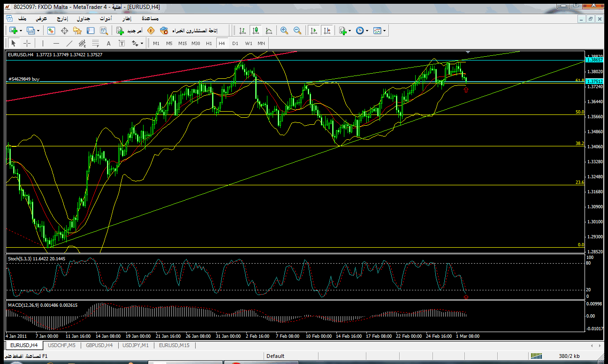This screenshot has width=608, height=364.
Task: Expand the Profiles dropdown arrow
Action: pyautogui.click(x=38, y=30)
